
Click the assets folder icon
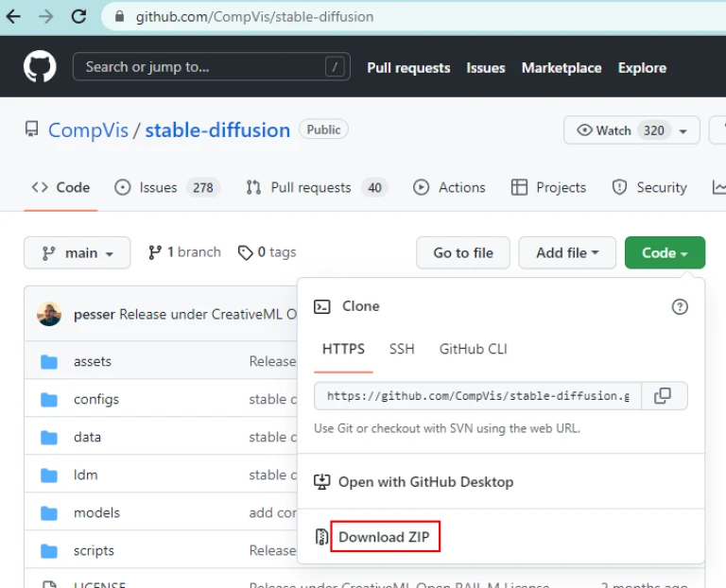[48, 362]
